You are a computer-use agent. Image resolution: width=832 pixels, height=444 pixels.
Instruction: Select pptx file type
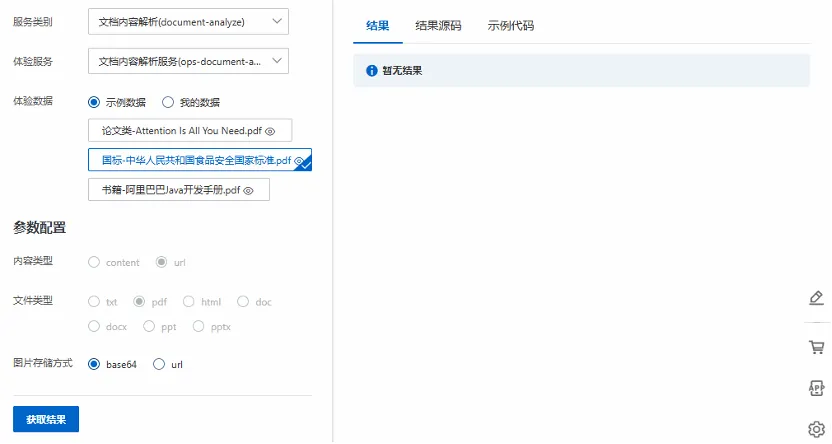(x=198, y=326)
